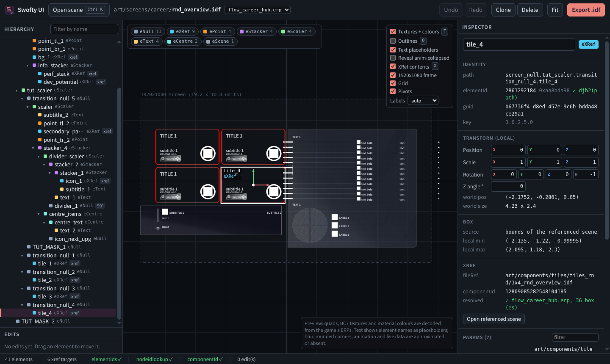
Task: Toggle the eStacker 4 type filter chip
Action: point(256,31)
